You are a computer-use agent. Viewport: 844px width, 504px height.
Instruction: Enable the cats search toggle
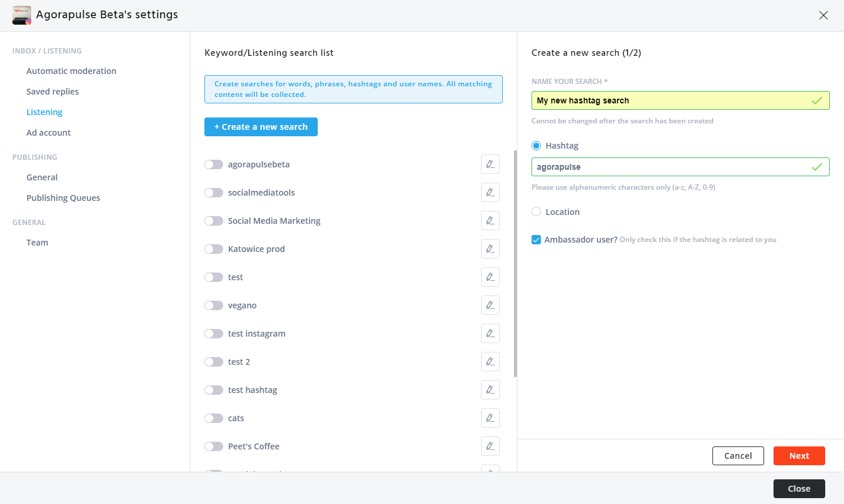tap(214, 418)
